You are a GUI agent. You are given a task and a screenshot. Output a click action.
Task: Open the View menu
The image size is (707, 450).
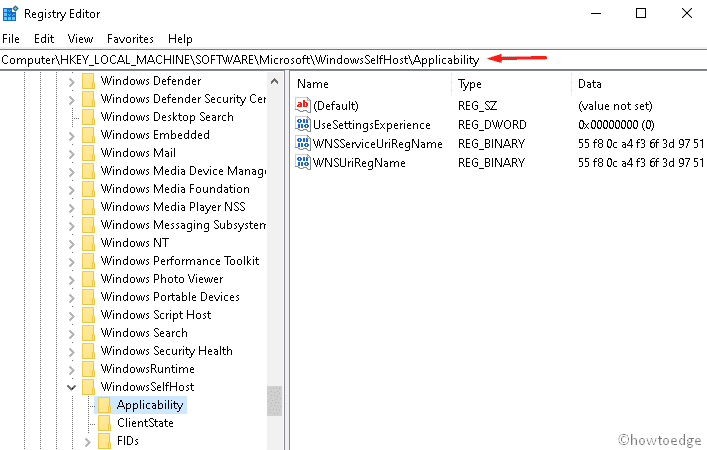(x=80, y=39)
